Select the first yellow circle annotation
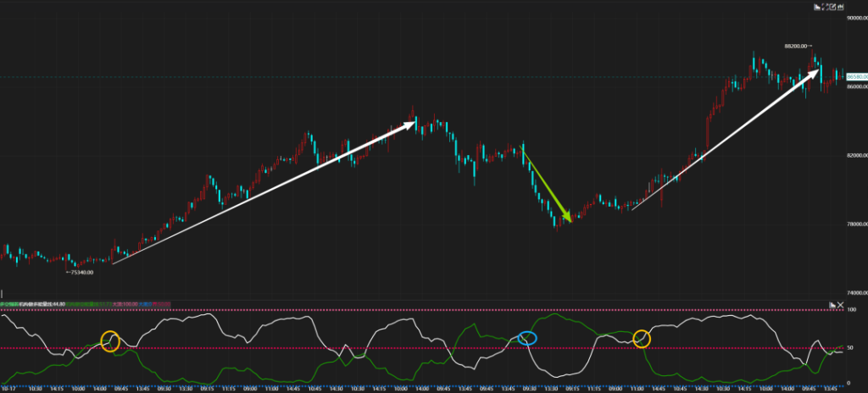Screen dimensions: 868x393 [110, 340]
